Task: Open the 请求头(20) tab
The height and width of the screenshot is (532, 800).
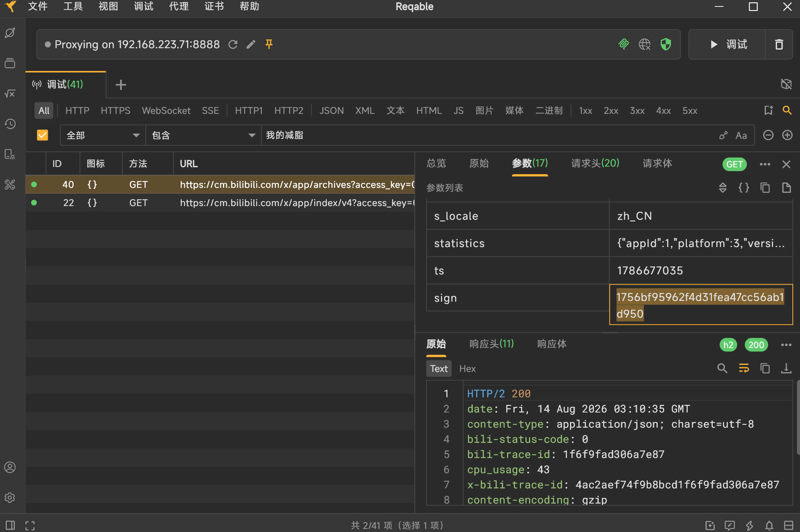Action: coord(595,163)
